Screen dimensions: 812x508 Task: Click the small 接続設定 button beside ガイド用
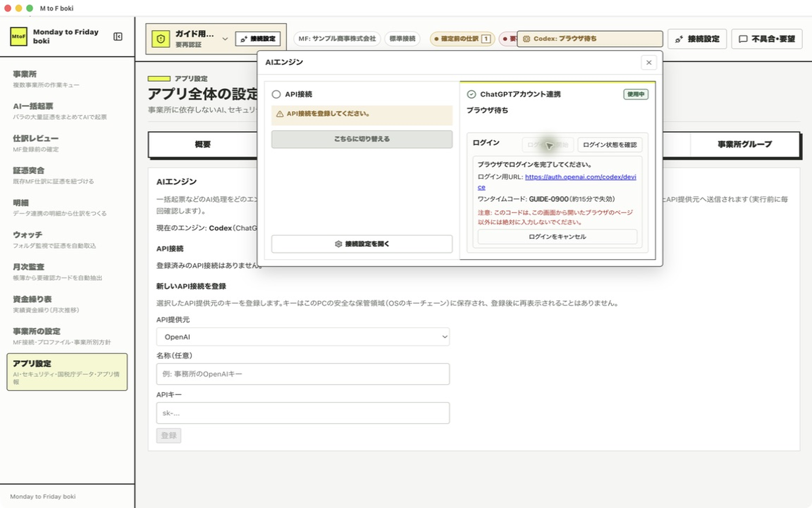coord(258,39)
